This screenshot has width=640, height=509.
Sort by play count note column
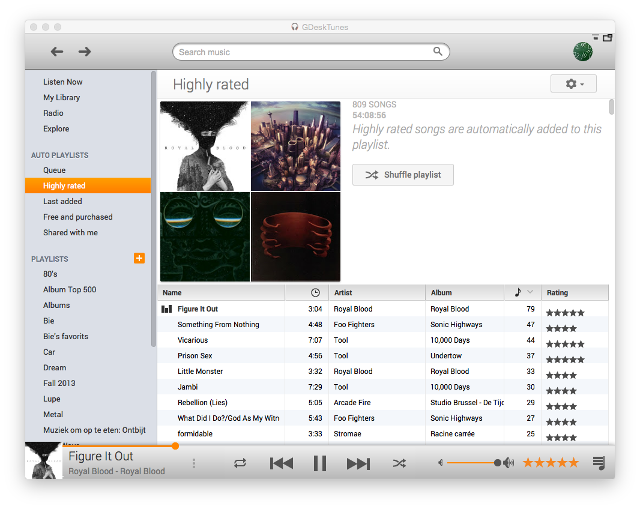pos(518,292)
